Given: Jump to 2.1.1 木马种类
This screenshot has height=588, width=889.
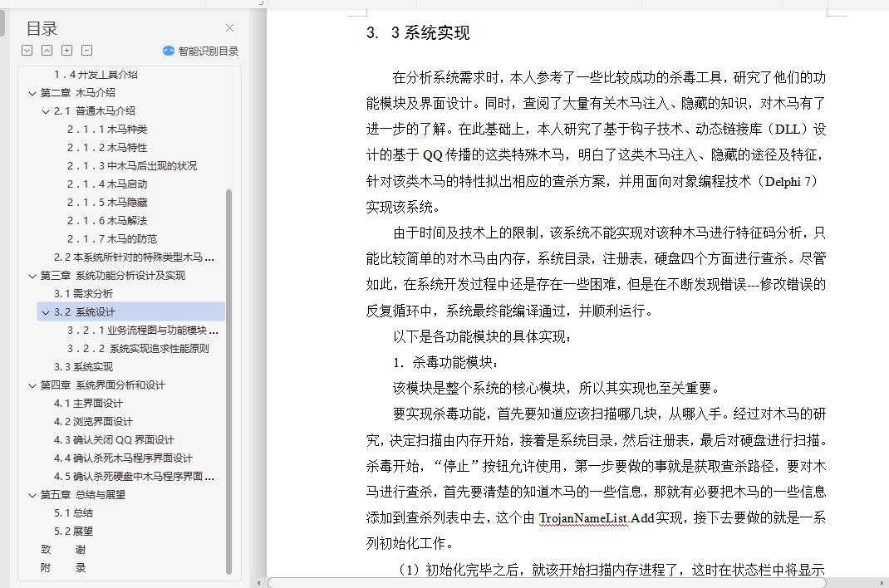Looking at the screenshot, I should pos(107,130).
